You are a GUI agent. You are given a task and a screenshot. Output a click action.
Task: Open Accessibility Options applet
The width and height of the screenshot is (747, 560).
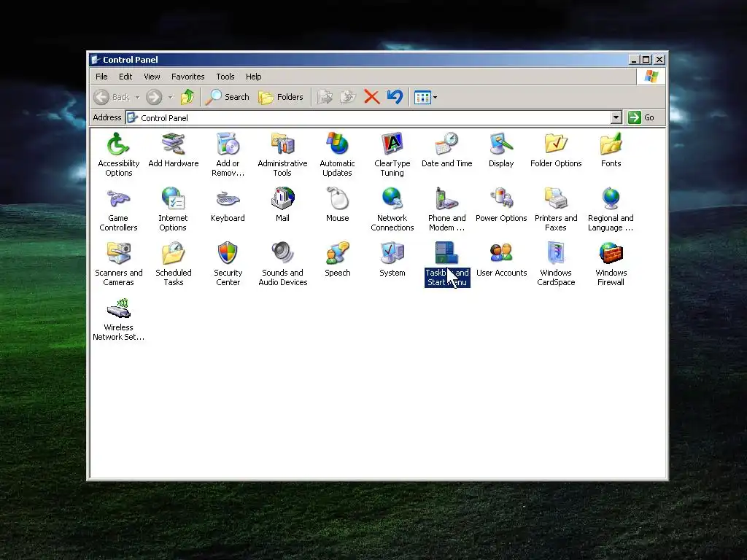(x=118, y=144)
